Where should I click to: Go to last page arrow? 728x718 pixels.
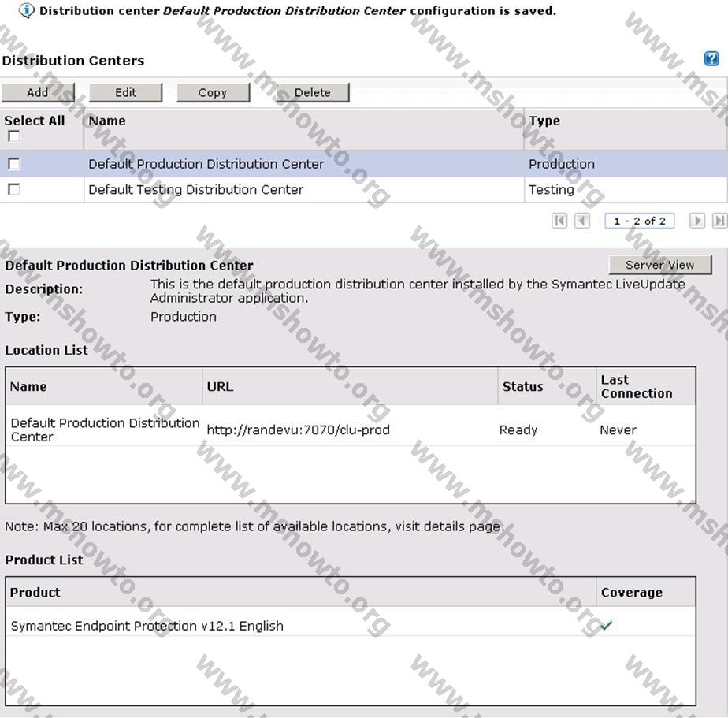coord(719,221)
